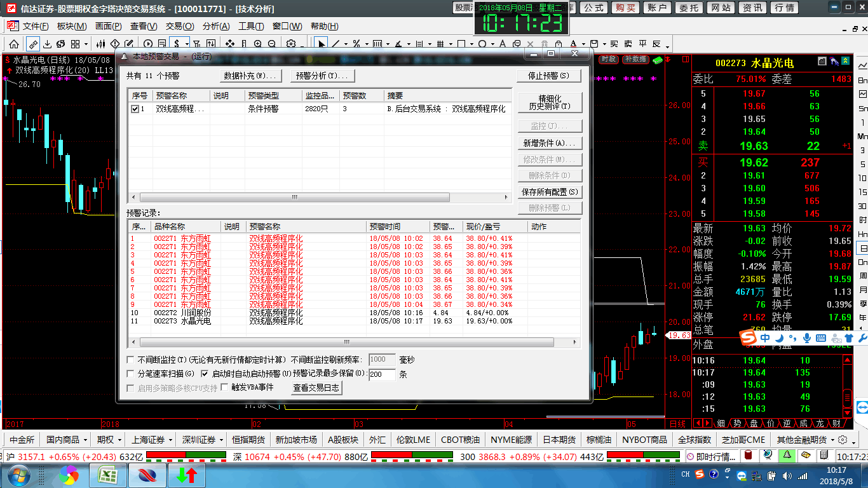868x488 pixels.
Task: Click the Sogou S input method icon
Action: (x=749, y=337)
